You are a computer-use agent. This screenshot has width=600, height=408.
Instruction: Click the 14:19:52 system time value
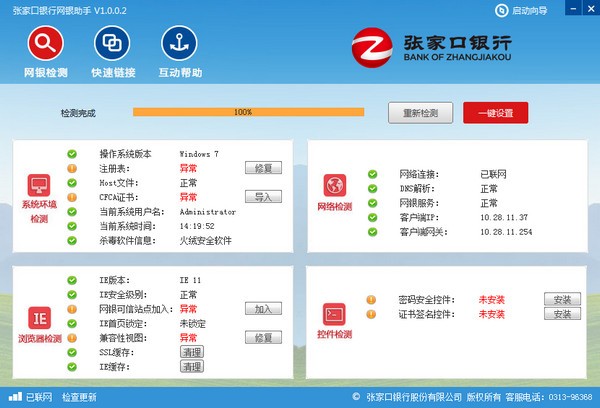(197, 226)
